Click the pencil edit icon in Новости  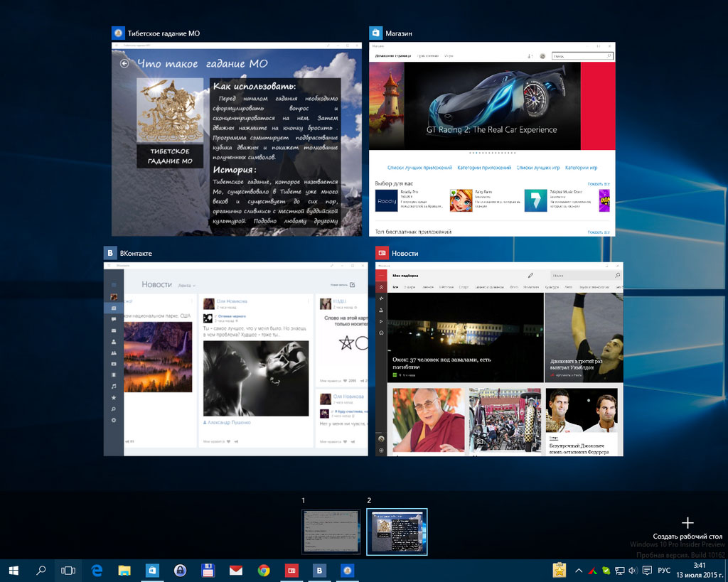pos(530,275)
